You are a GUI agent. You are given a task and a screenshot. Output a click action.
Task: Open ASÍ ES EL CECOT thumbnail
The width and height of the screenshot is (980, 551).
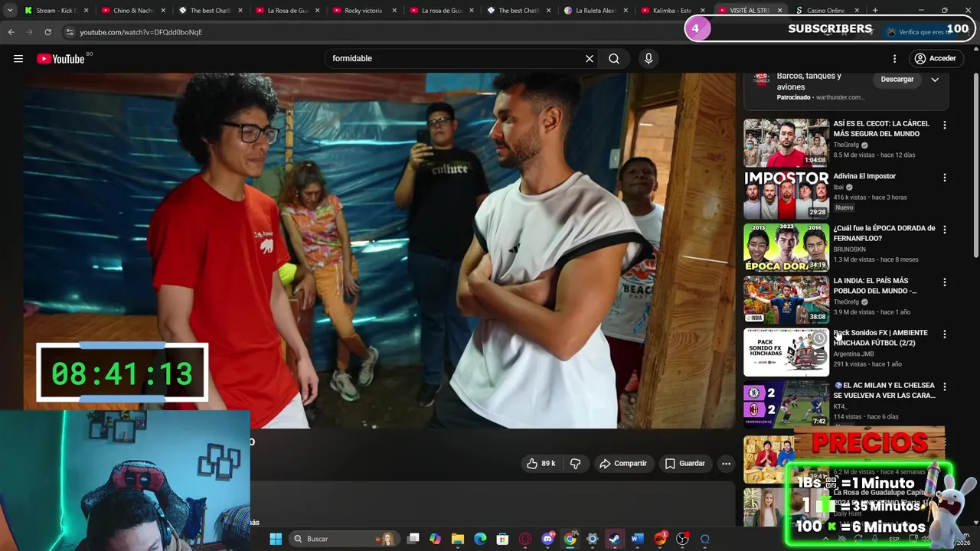coord(786,142)
